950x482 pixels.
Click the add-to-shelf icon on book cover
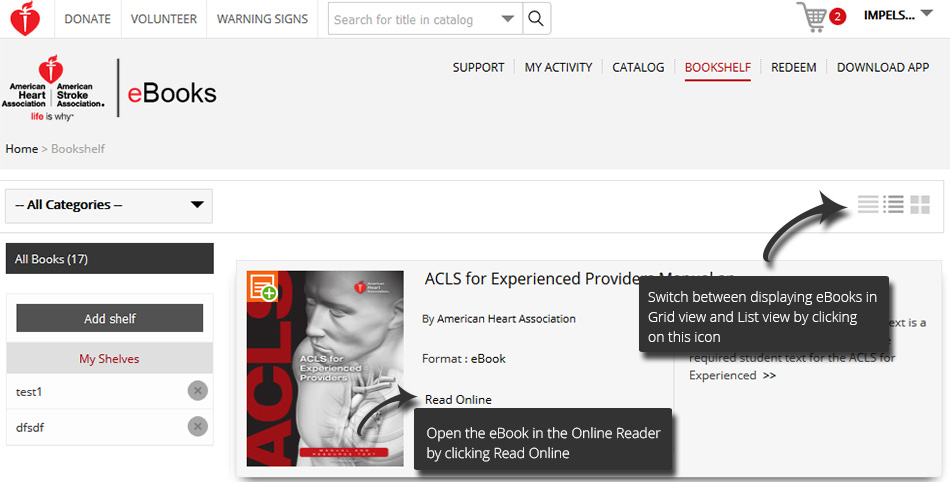point(264,287)
